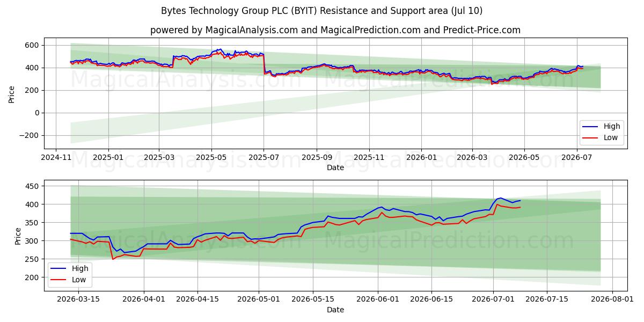Click the '250' y-axis label in bottom chart

33,259
